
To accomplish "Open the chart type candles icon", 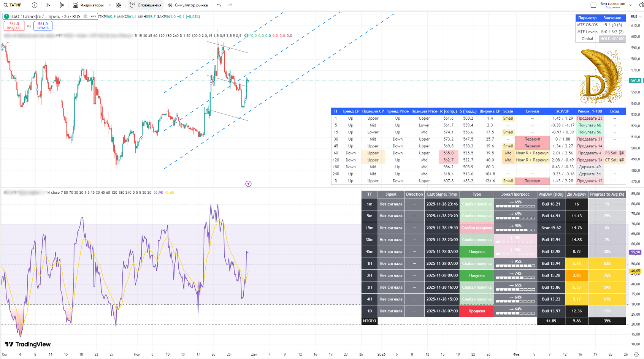I will (62, 5).
